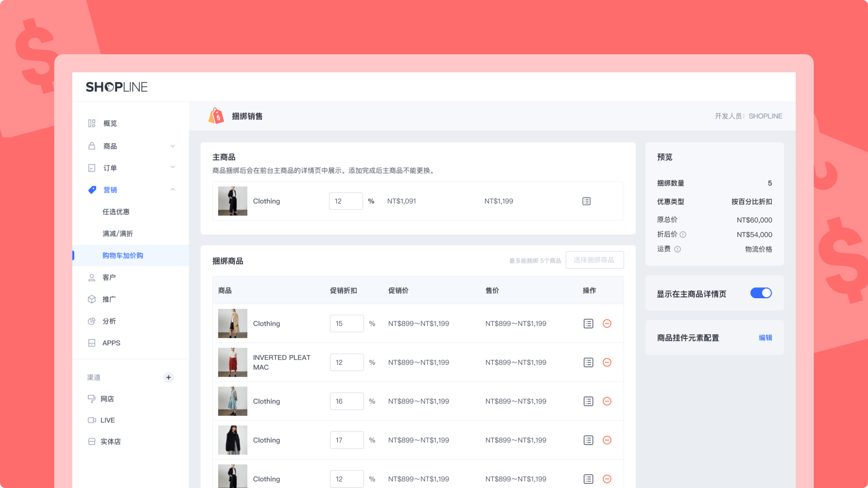Open 任选优惠 submenu item
The width and height of the screenshot is (868, 488).
(x=116, y=212)
